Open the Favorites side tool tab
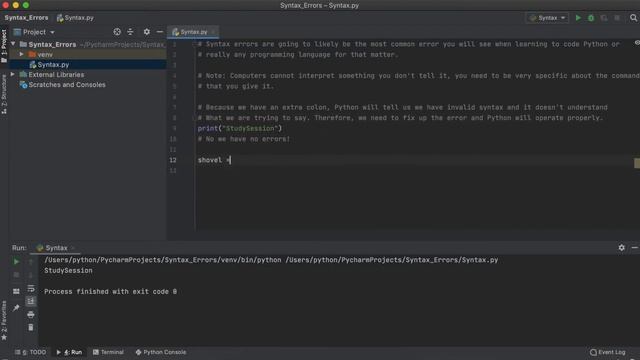Screen dimensions: 640x360 click(4, 320)
